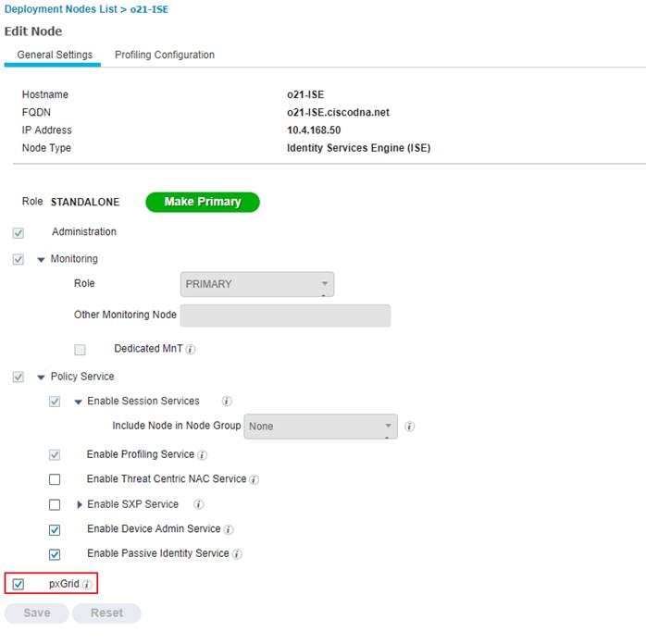Switch to Profiling Configuration tab
This screenshot has height=644, width=646.
(165, 55)
